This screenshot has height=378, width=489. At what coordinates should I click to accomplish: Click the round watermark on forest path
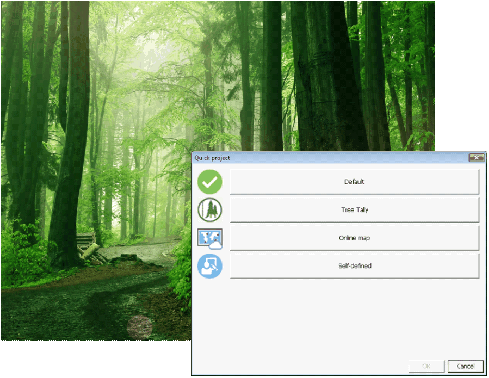coord(140,326)
